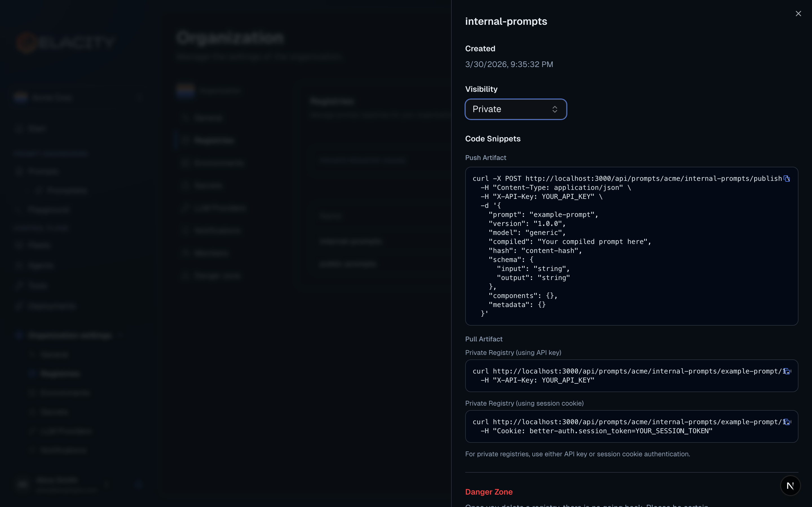Screen dimensions: 812x507
Task: Open the Visibility dropdown showing Private
Action: pyautogui.click(x=515, y=109)
